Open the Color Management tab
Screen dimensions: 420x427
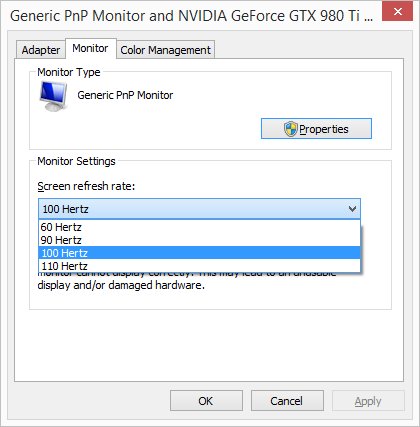click(165, 50)
